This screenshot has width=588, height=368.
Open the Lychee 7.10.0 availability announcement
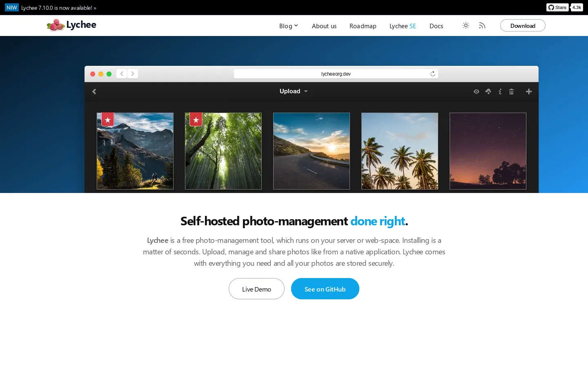pos(59,8)
